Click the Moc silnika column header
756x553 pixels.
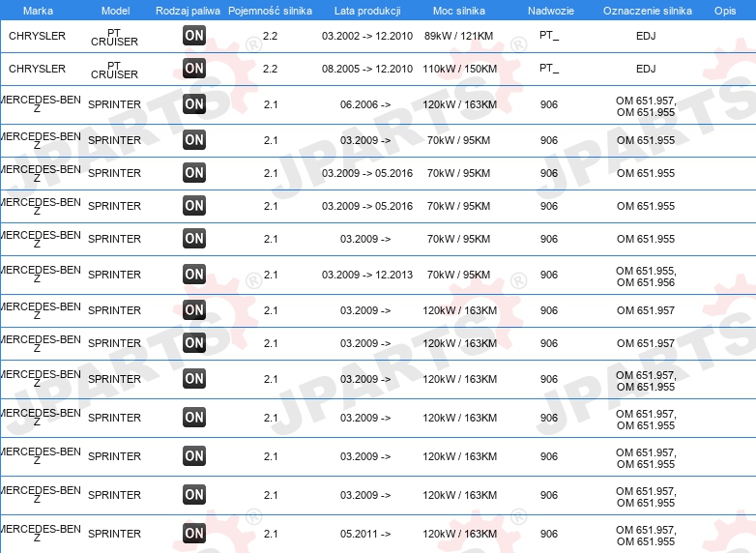point(459,11)
